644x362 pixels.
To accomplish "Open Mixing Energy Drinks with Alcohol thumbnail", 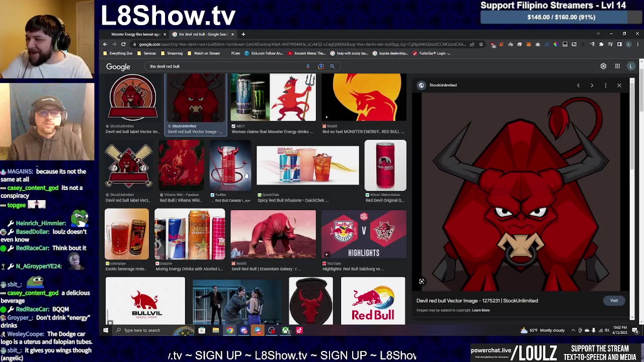I will [190, 234].
